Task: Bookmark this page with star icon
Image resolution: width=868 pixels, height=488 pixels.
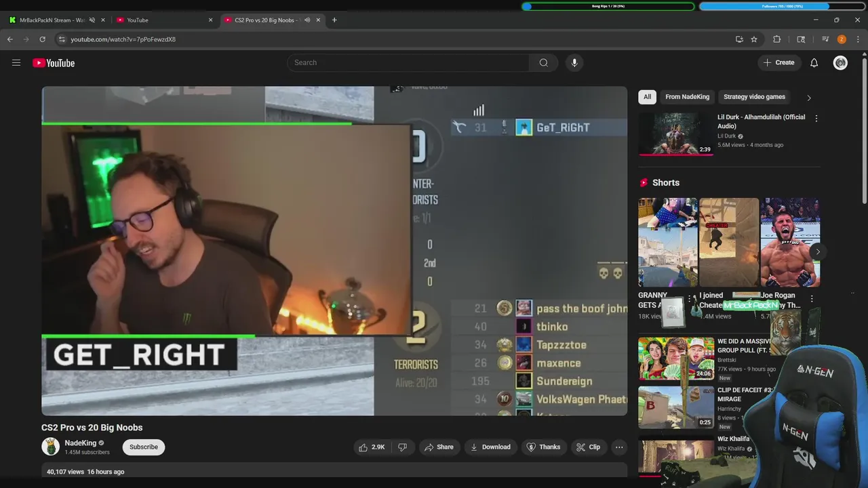Action: click(x=754, y=39)
